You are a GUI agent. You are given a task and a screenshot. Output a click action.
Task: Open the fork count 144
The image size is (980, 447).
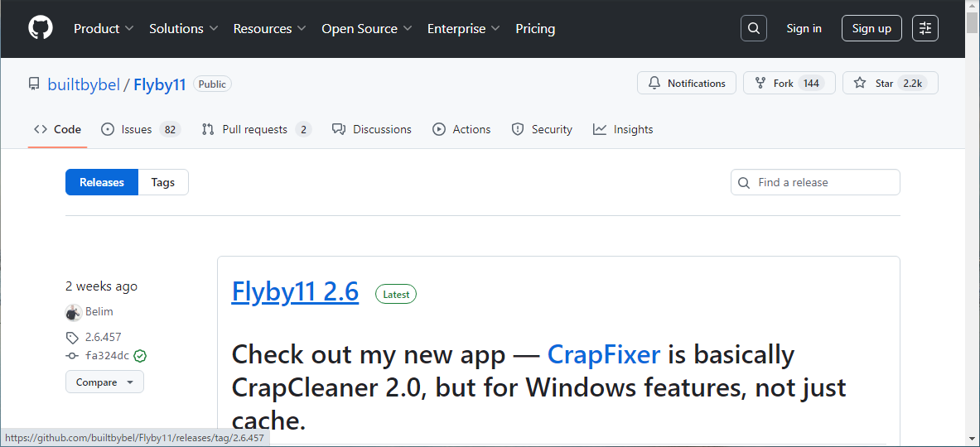coord(811,83)
